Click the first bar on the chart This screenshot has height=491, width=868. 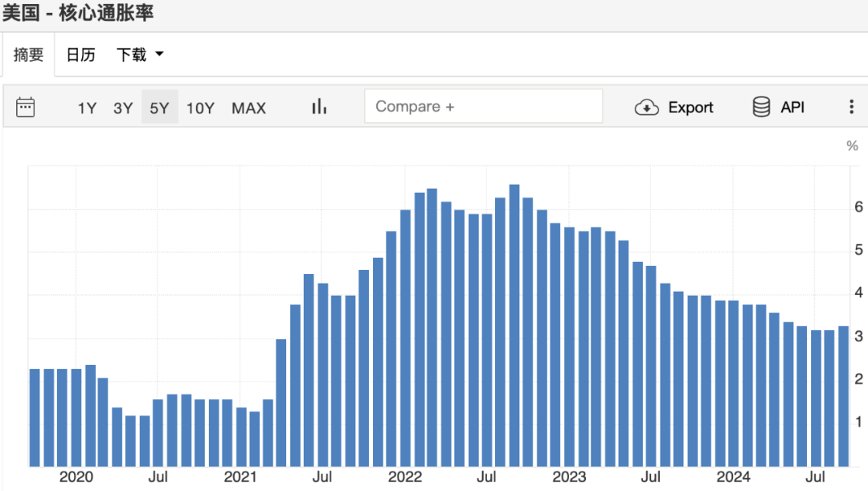click(x=35, y=417)
